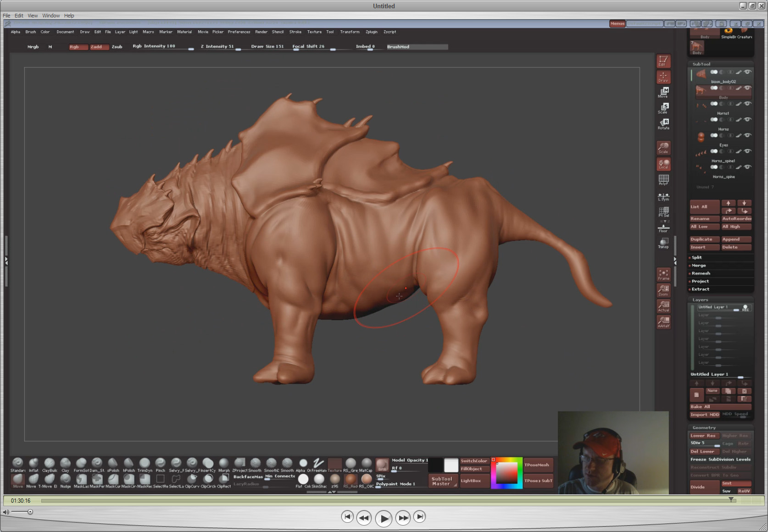Select the FreeHand stroke icon
768x532 pixels.
[x=319, y=465]
